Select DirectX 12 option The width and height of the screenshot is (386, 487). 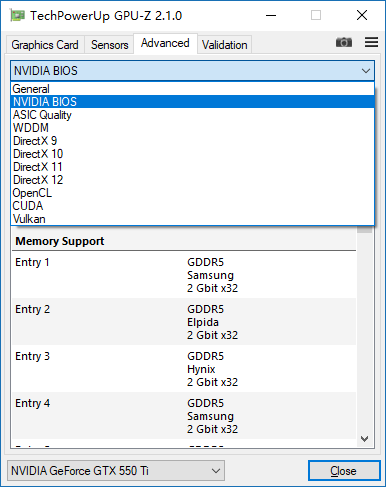[x=193, y=180]
